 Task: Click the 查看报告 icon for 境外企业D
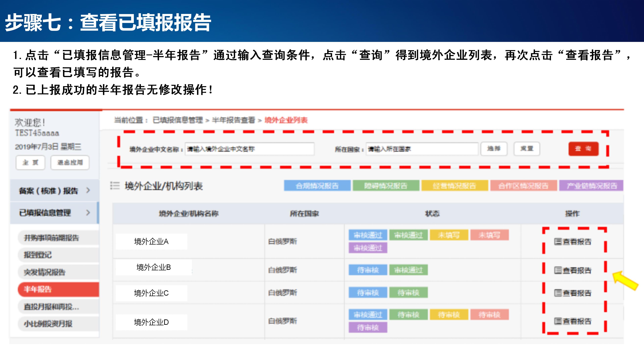(x=558, y=321)
